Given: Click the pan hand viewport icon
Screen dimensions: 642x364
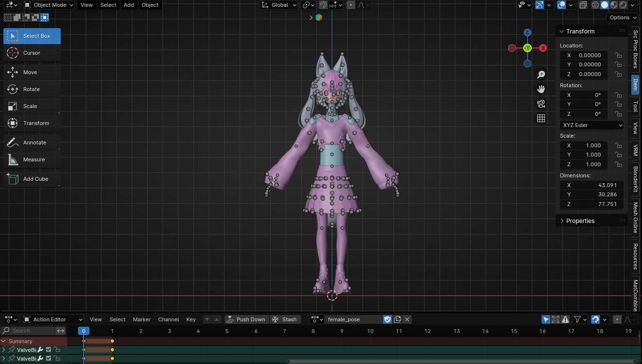Looking at the screenshot, I should 541,89.
